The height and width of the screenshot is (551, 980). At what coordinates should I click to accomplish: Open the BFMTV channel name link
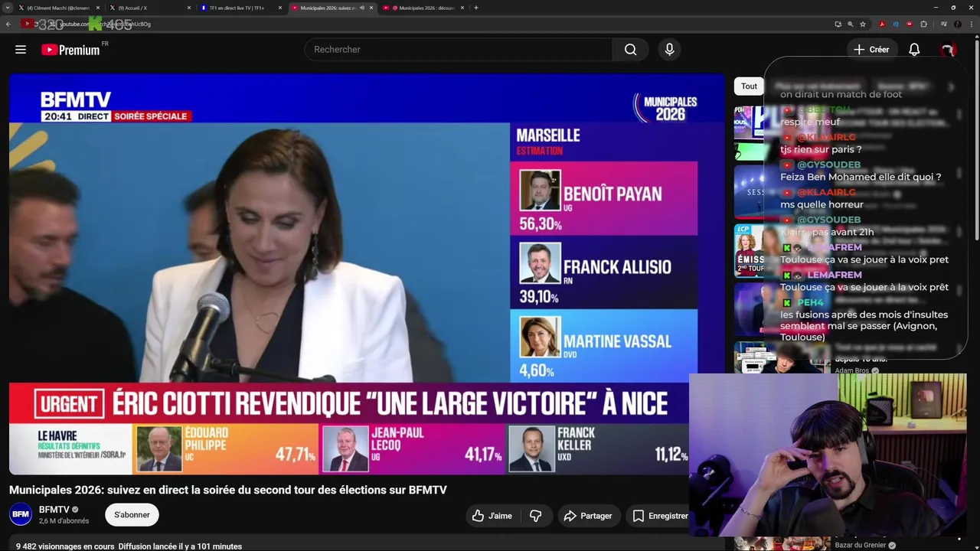pyautogui.click(x=54, y=510)
